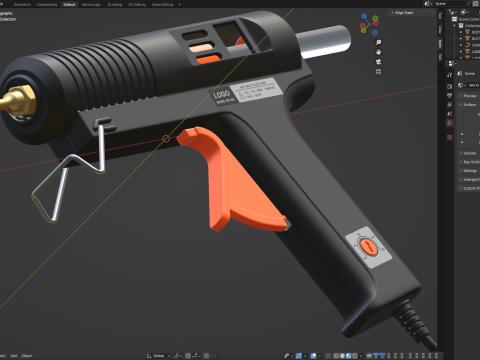Expand the BODY object in outliner

(x=461, y=32)
